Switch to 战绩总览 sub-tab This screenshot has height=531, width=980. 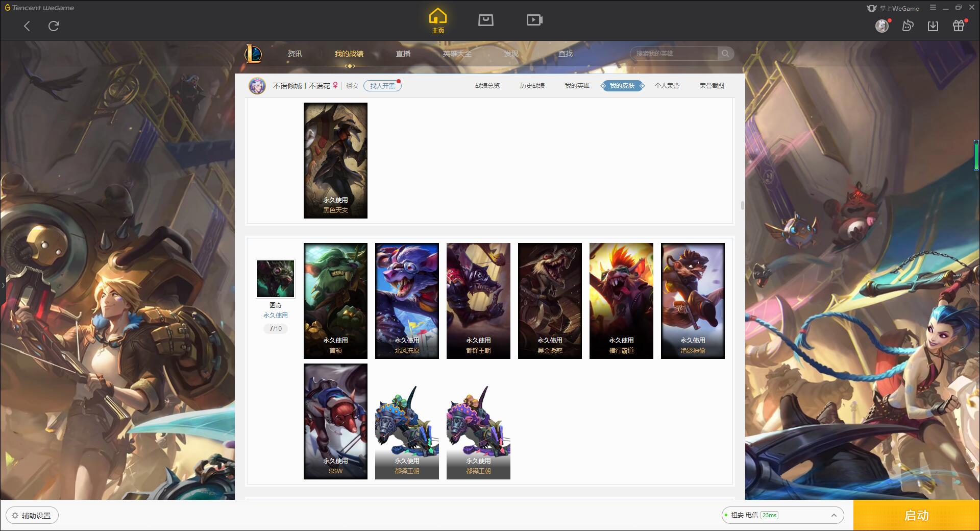(487, 86)
